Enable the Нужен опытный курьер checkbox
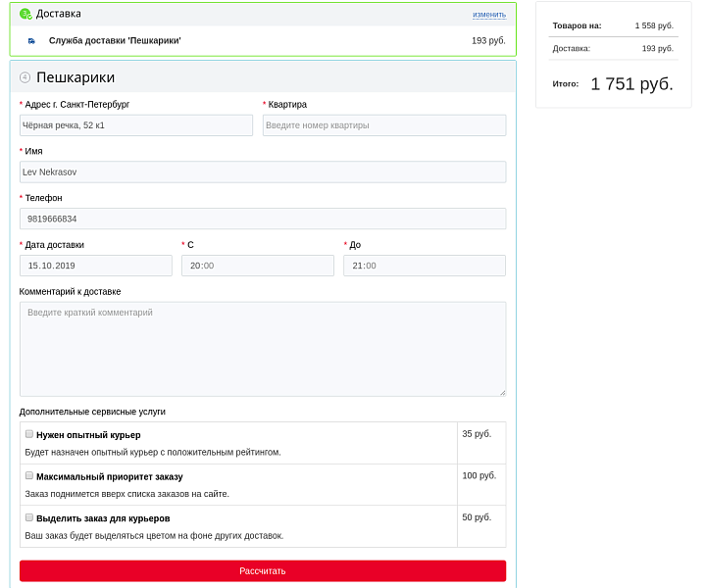The image size is (705, 588). point(29,434)
